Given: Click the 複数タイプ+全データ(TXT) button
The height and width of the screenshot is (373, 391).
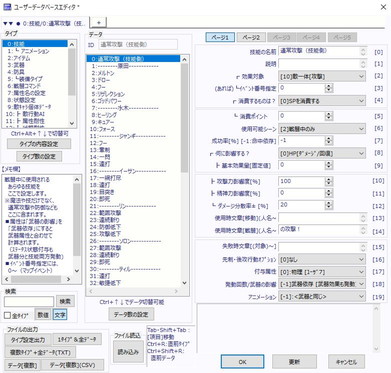Looking at the screenshot, I should coord(40,352).
